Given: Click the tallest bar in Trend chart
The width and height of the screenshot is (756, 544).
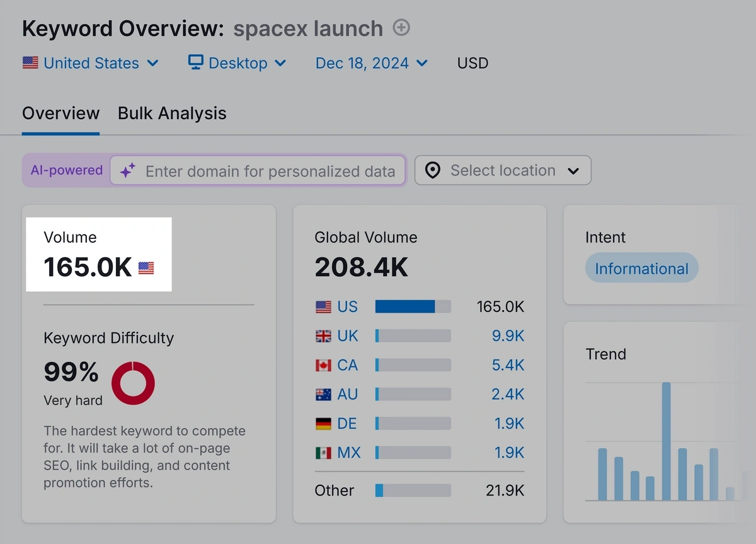Looking at the screenshot, I should pos(666,441).
